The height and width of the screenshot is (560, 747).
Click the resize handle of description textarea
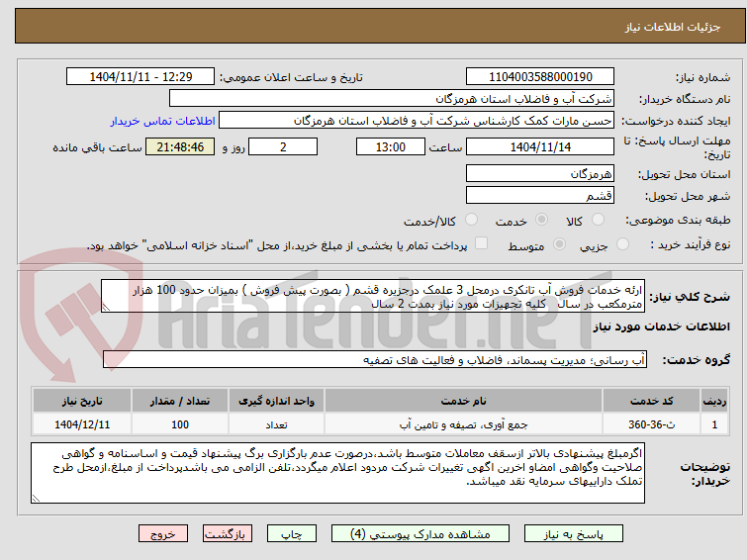coord(106,308)
